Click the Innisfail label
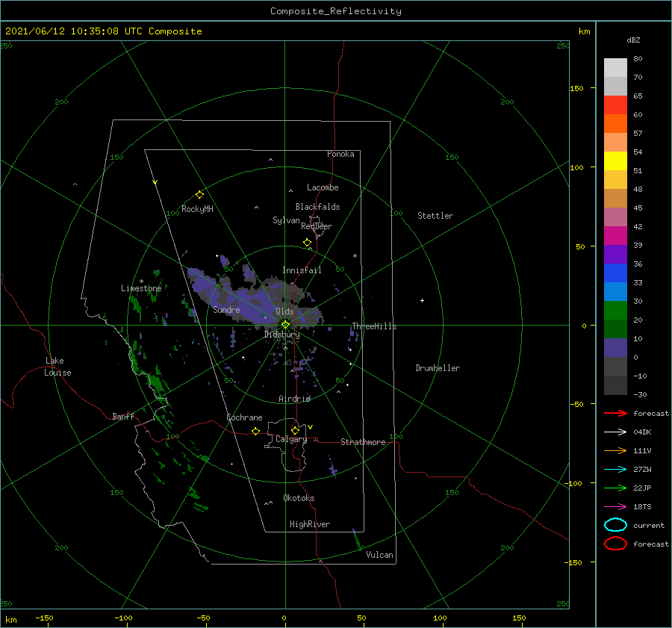Image resolution: width=672 pixels, height=628 pixels. click(x=302, y=270)
